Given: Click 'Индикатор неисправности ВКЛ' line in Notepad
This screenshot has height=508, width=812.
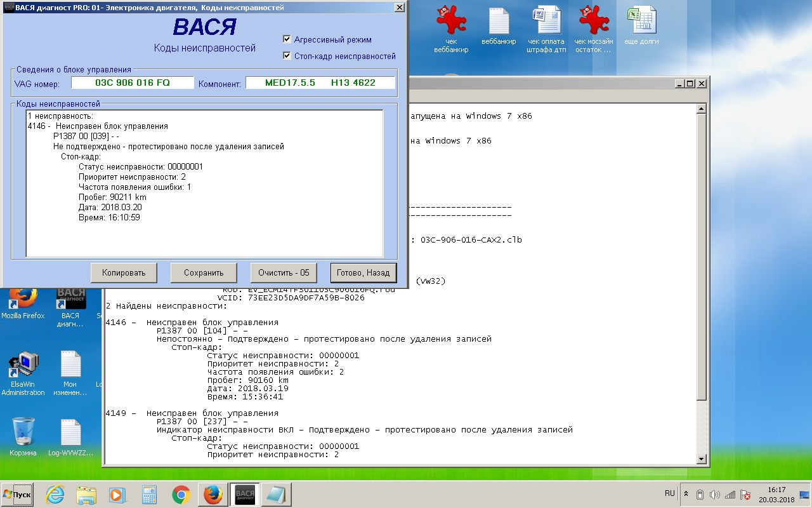Looking at the screenshot, I should click(365, 430).
